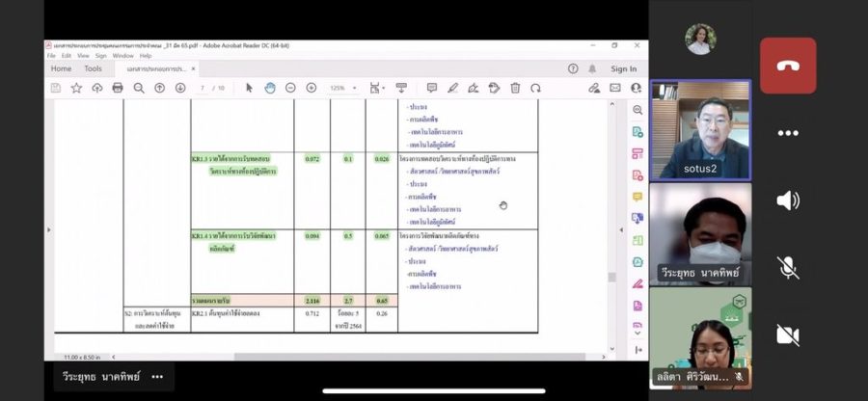This screenshot has height=401, width=868.
Task: Open the File menu
Action: pyautogui.click(x=52, y=56)
